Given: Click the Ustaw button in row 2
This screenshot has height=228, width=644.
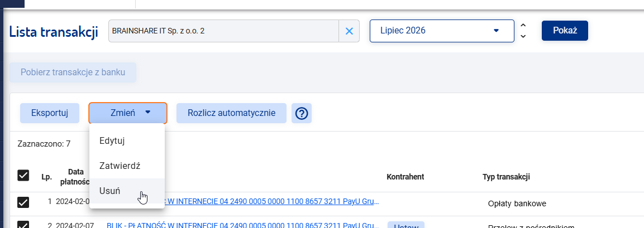Looking at the screenshot, I should click(x=406, y=225).
